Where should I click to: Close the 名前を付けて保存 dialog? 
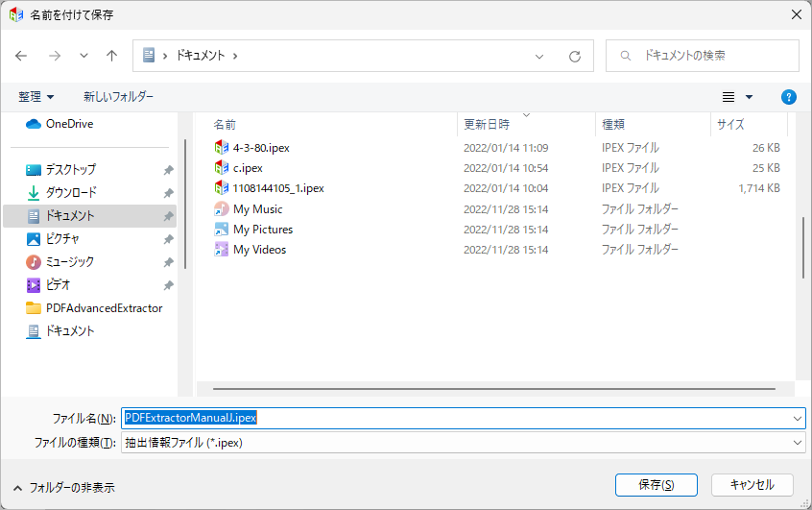(x=797, y=14)
